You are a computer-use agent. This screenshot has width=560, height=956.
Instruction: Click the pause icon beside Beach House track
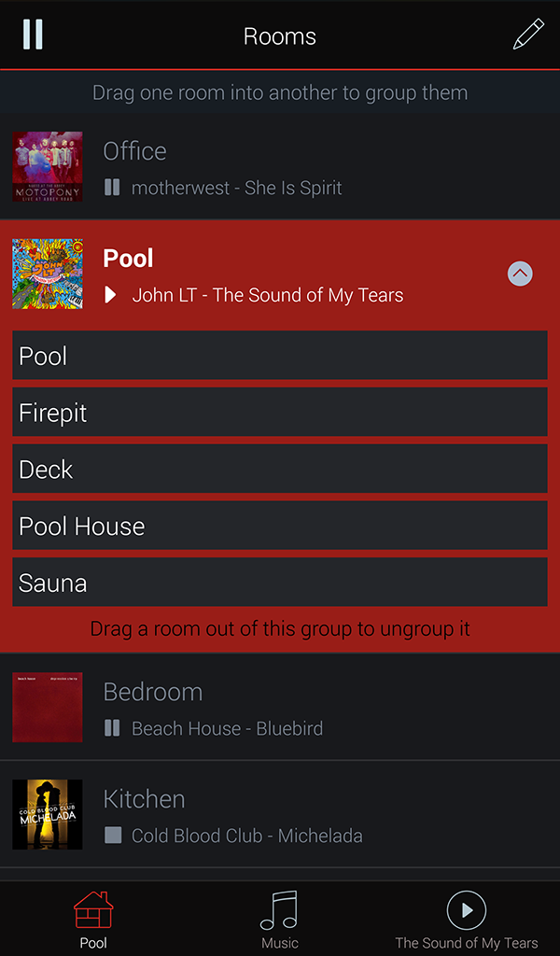[x=112, y=728]
